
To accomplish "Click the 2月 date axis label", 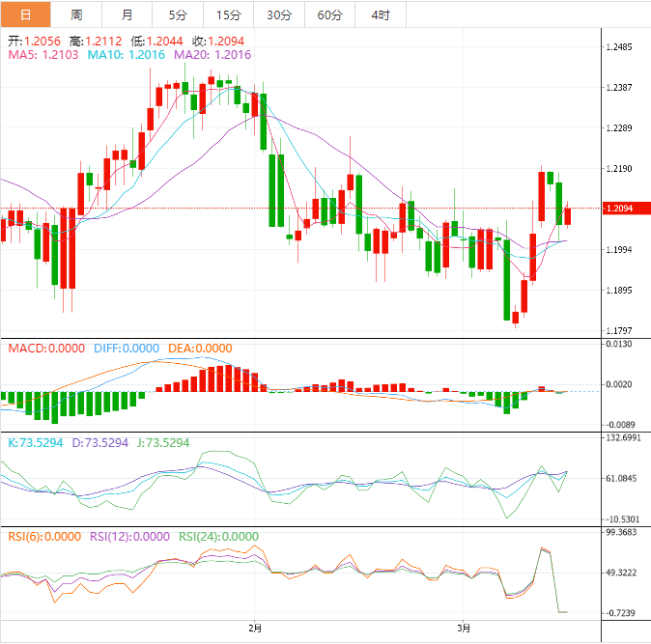I will click(255, 629).
